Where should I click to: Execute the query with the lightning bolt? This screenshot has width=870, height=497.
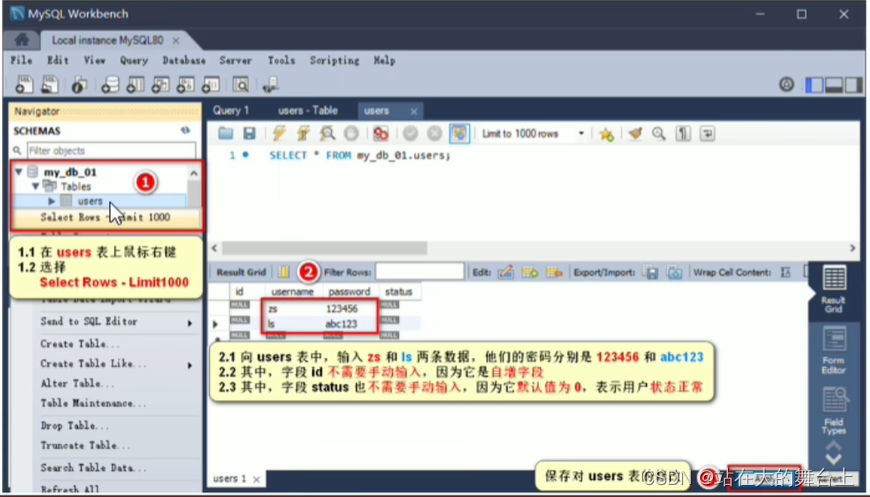pos(279,133)
